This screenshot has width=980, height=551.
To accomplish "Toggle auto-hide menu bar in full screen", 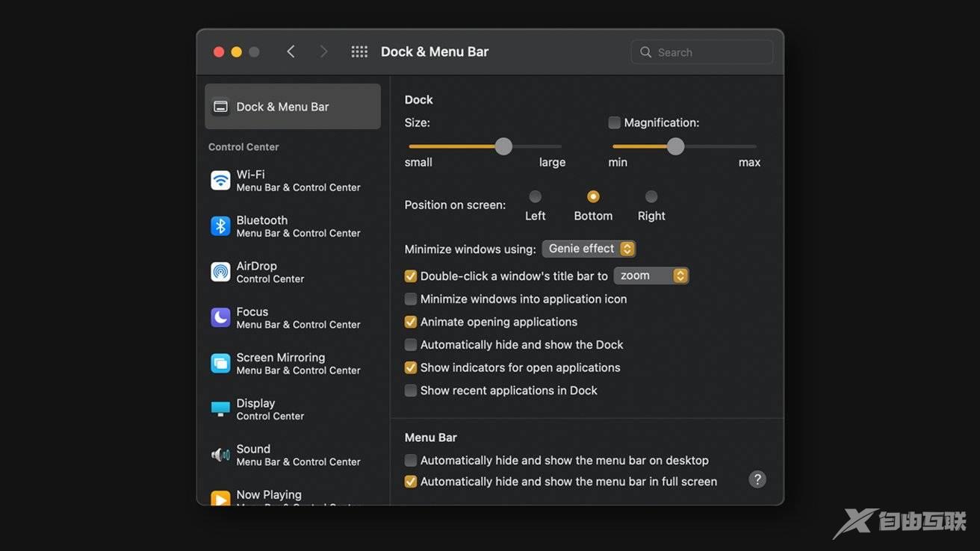I will tap(410, 482).
